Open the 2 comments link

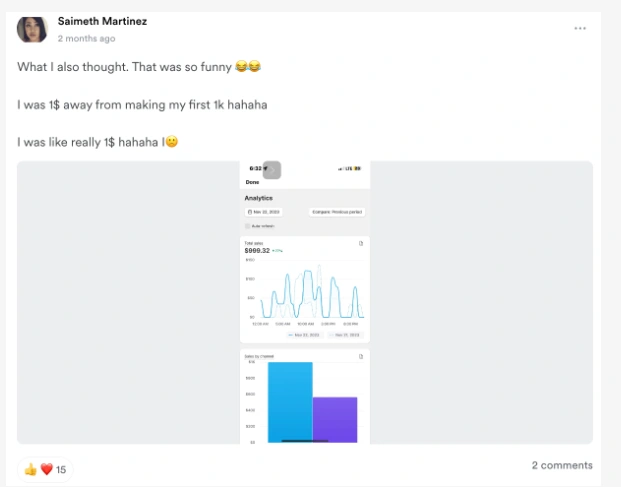561,465
